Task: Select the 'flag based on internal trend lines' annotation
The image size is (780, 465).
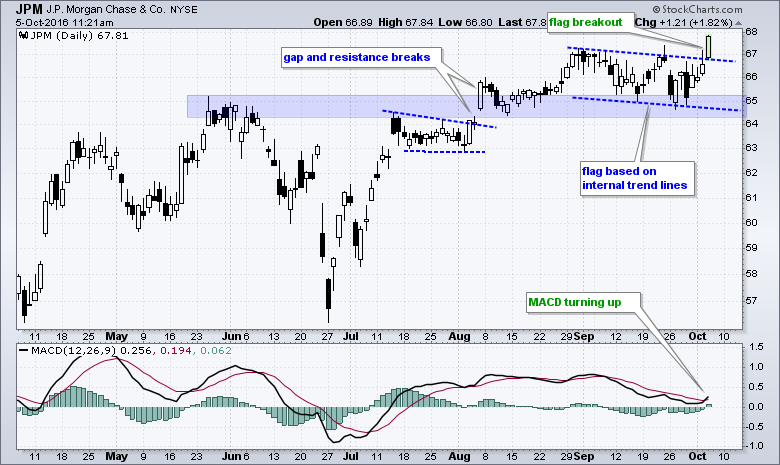Action: [x=637, y=178]
